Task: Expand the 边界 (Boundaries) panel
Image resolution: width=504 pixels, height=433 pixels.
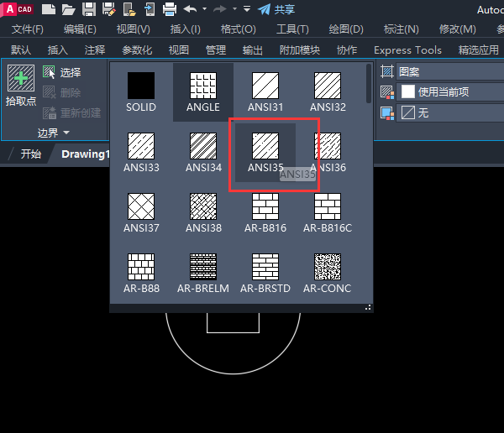Action: click(54, 133)
